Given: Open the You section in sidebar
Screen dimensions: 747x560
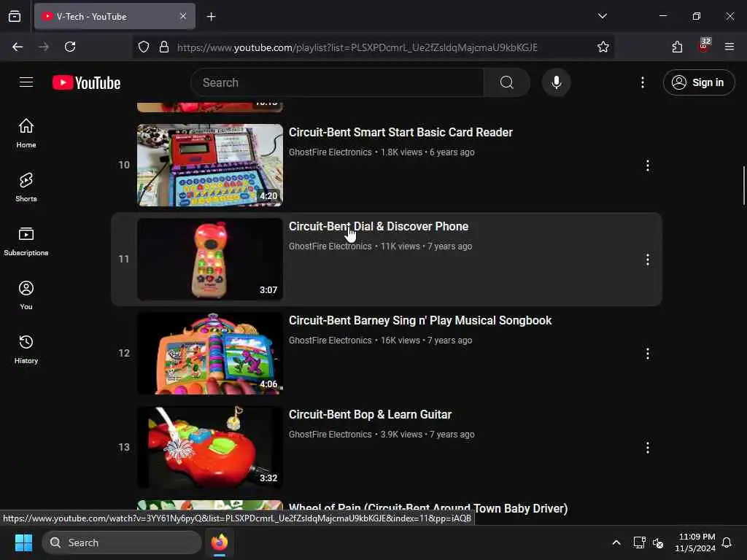Looking at the screenshot, I should (x=26, y=295).
